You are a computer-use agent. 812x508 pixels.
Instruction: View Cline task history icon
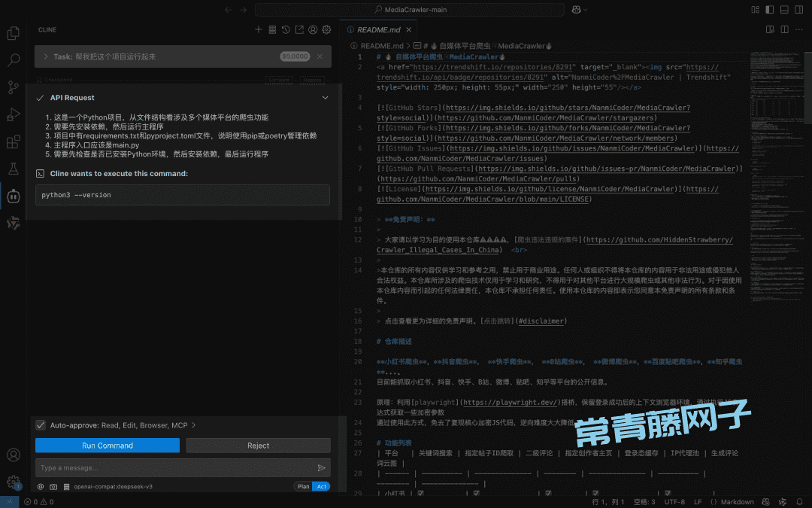tap(286, 29)
